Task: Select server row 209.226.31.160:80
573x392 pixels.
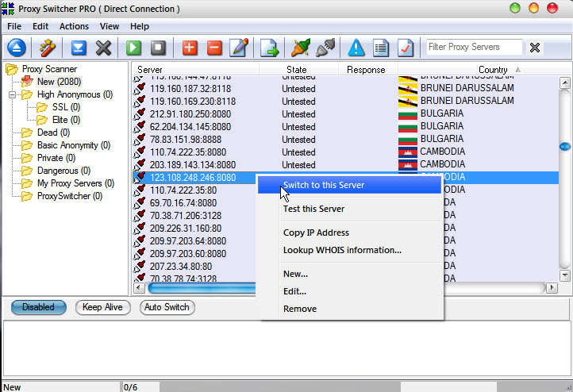Action: point(195,229)
